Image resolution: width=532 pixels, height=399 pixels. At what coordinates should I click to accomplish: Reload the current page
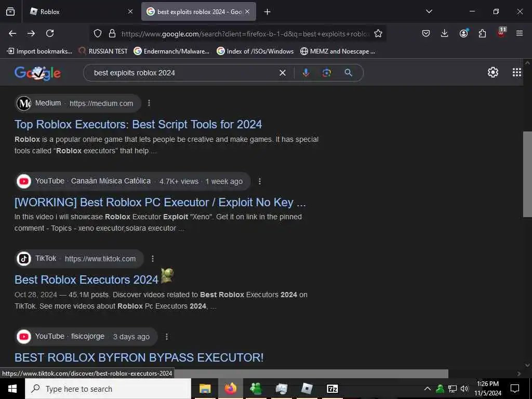click(50, 33)
